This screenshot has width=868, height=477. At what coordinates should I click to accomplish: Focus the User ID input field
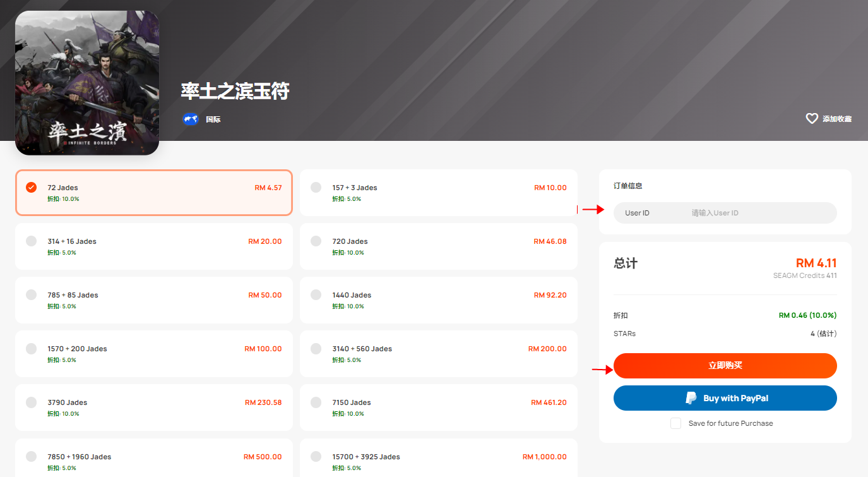[x=725, y=213]
